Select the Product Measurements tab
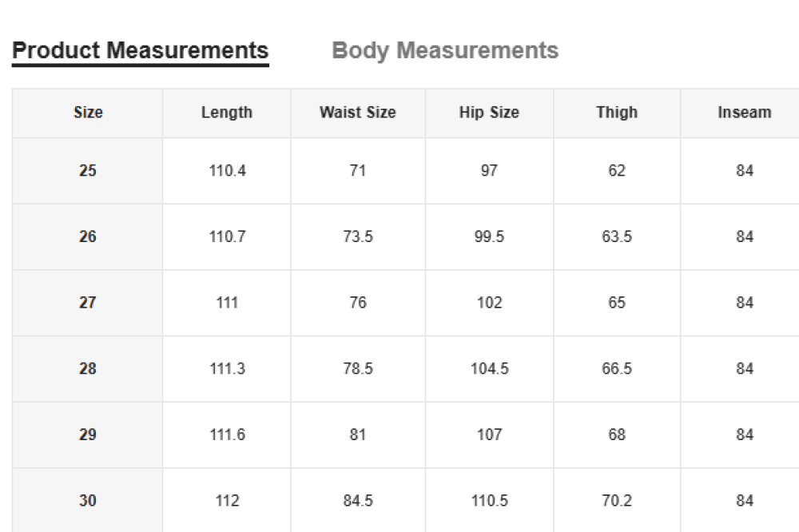 click(x=141, y=50)
